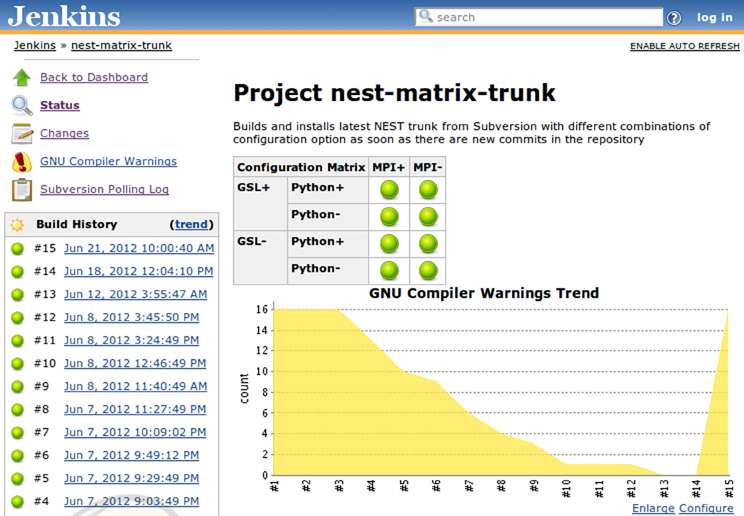
Task: Open build Jun 7, 2012 9:49:12 PM
Action: pos(131,455)
